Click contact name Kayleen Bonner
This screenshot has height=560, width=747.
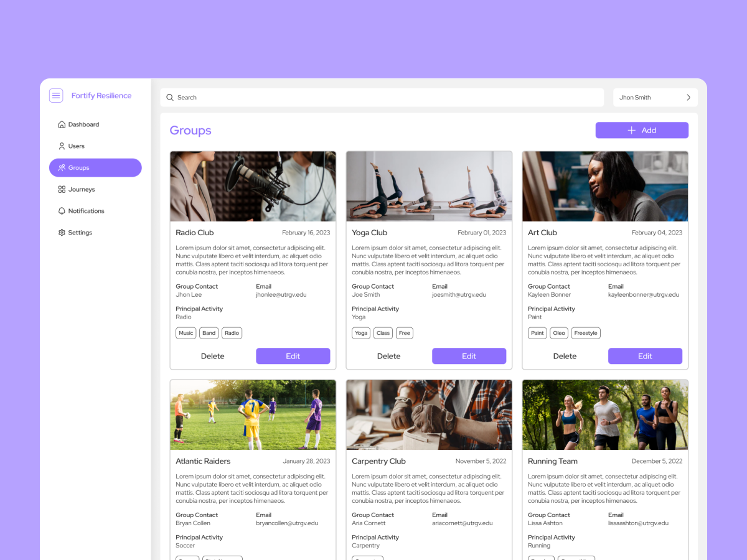pos(549,295)
